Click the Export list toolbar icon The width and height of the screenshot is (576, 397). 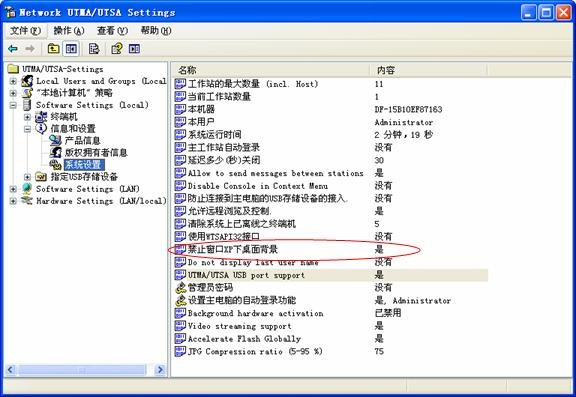(x=94, y=48)
